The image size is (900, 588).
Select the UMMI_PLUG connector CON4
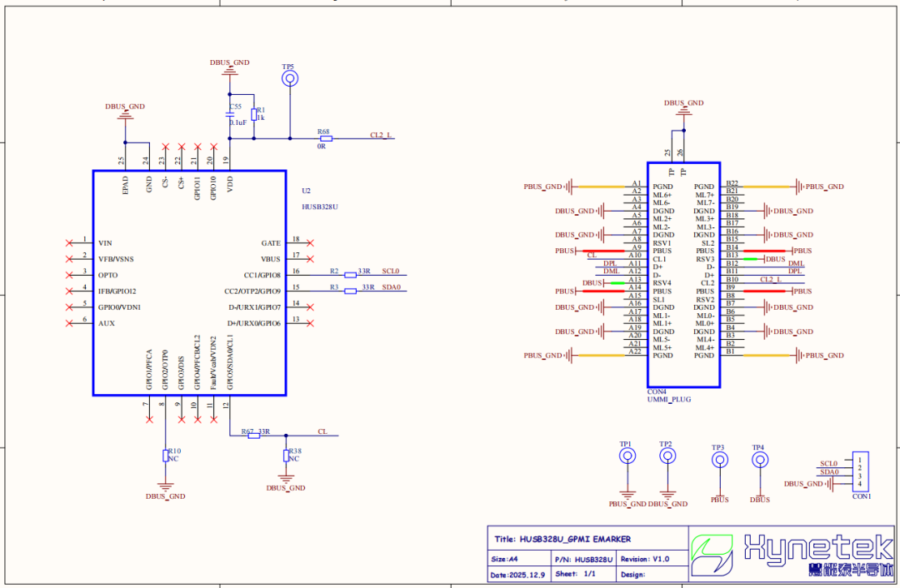tap(683, 275)
